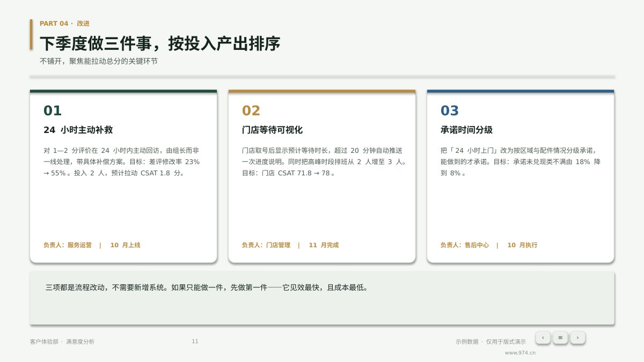Click the page number 11
Screen dimensions: 644x362
[x=195, y=342]
